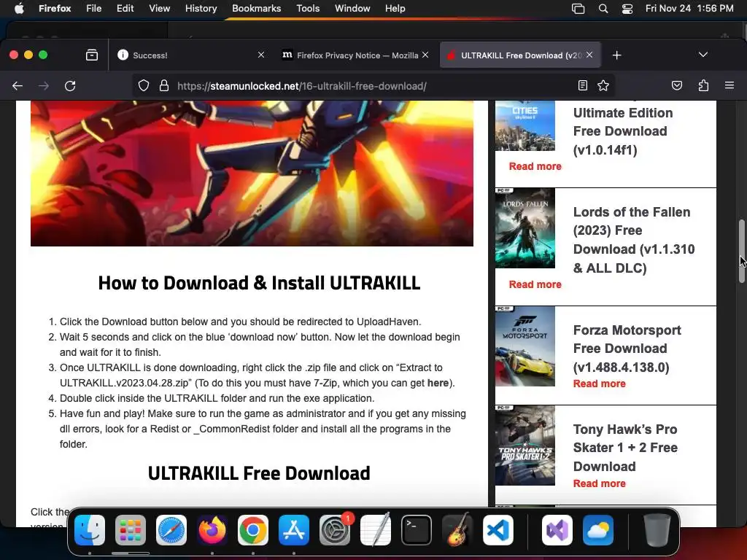This screenshot has width=747, height=560.
Task: Click Read more under Lords of the Fallen
Action: [x=535, y=284]
